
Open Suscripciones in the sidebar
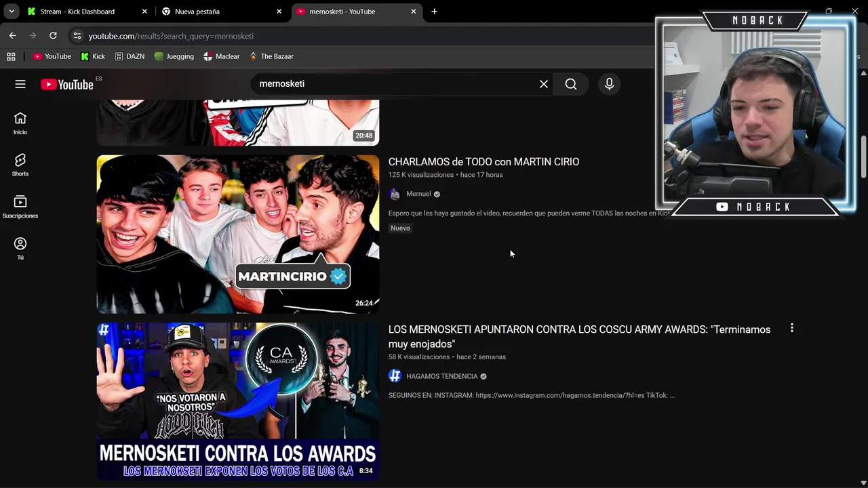20,207
